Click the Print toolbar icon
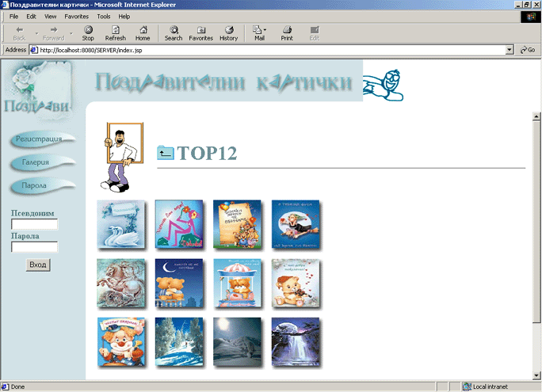The image size is (542, 392). [287, 33]
